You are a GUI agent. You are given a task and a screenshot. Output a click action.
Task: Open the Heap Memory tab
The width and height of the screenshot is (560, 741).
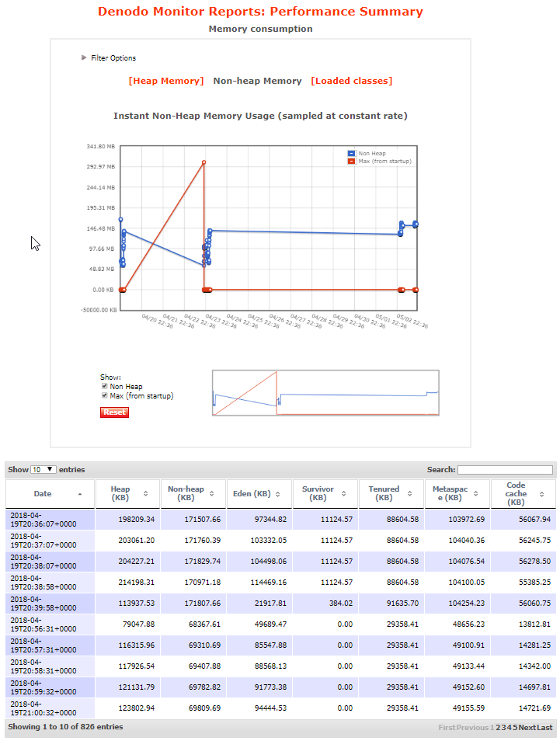[x=166, y=81]
